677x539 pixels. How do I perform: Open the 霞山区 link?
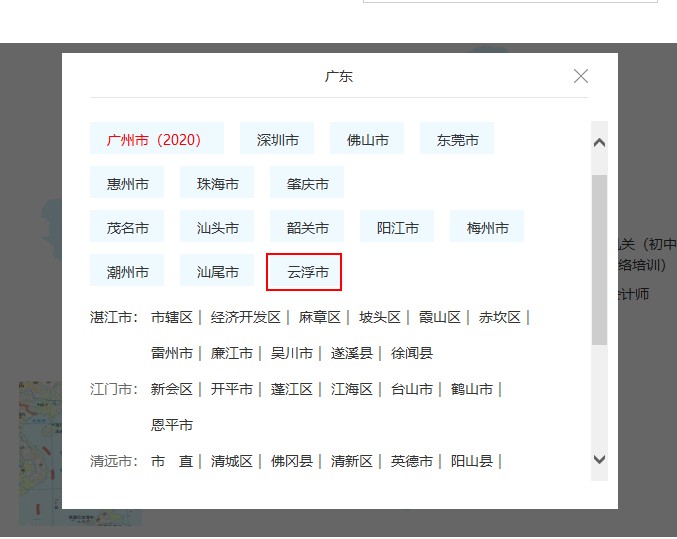point(440,317)
